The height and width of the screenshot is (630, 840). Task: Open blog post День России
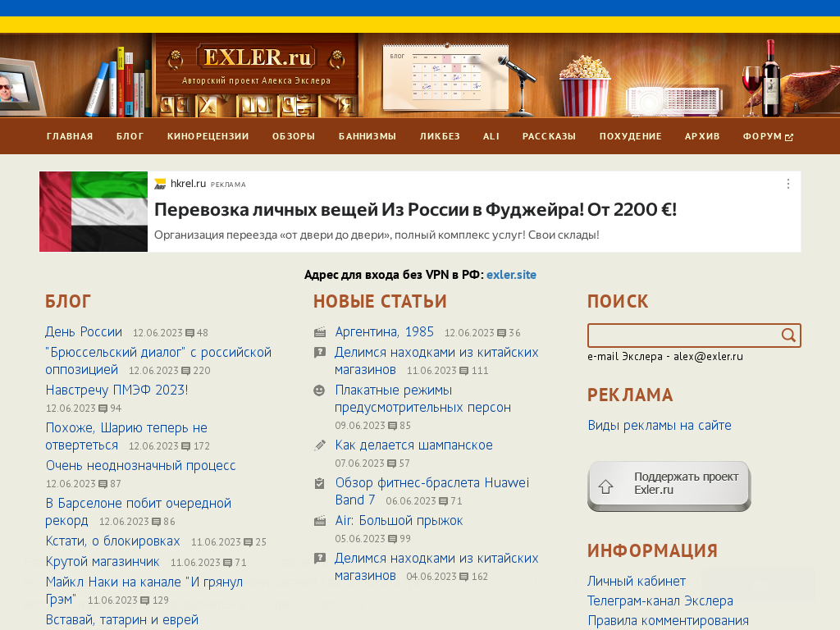click(84, 331)
